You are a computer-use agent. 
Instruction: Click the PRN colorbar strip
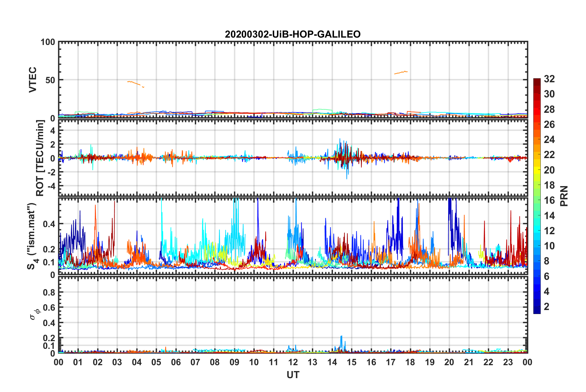[537, 196]
